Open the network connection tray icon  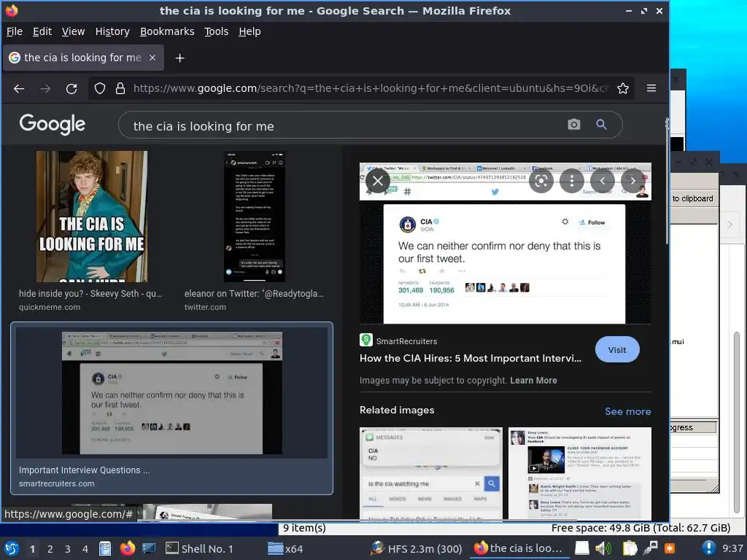pyautogui.click(x=650, y=548)
